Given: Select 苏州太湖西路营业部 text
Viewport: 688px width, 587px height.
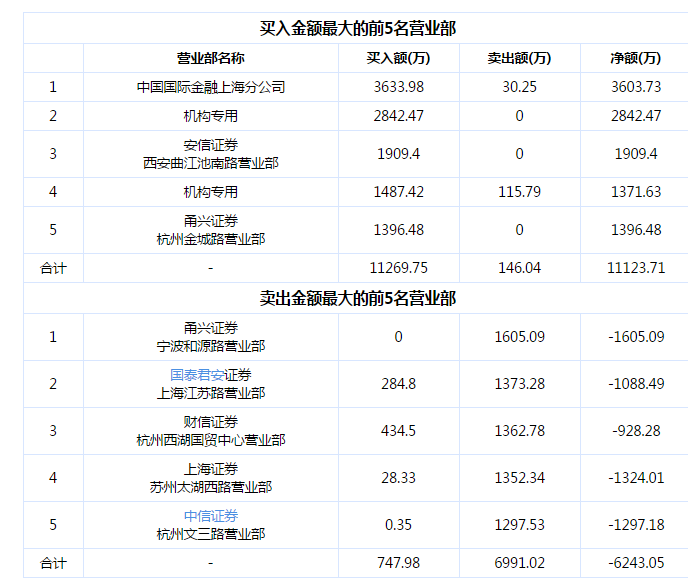Looking at the screenshot, I should coord(211,487).
